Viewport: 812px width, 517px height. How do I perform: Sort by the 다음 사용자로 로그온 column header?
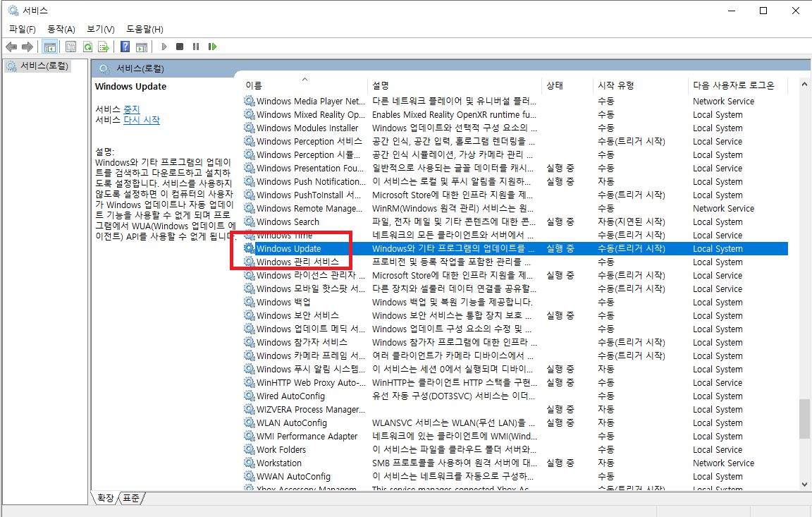click(x=738, y=85)
